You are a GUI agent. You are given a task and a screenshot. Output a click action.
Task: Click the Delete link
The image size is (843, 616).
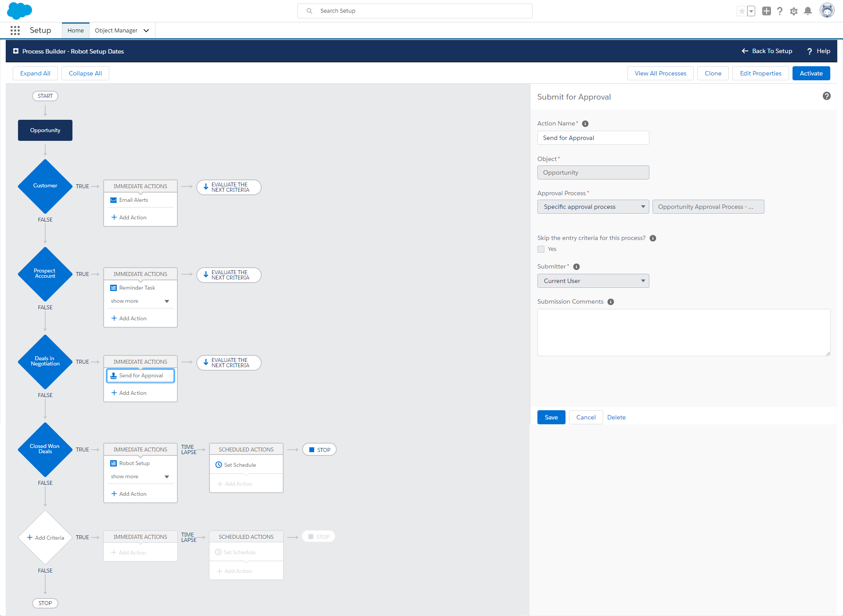[x=616, y=417]
